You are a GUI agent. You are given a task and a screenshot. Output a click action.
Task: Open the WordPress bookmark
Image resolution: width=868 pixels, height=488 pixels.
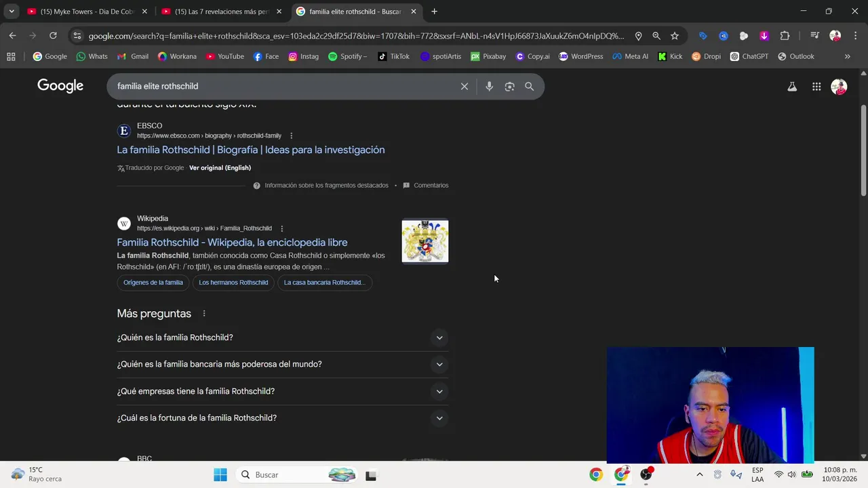click(x=580, y=56)
